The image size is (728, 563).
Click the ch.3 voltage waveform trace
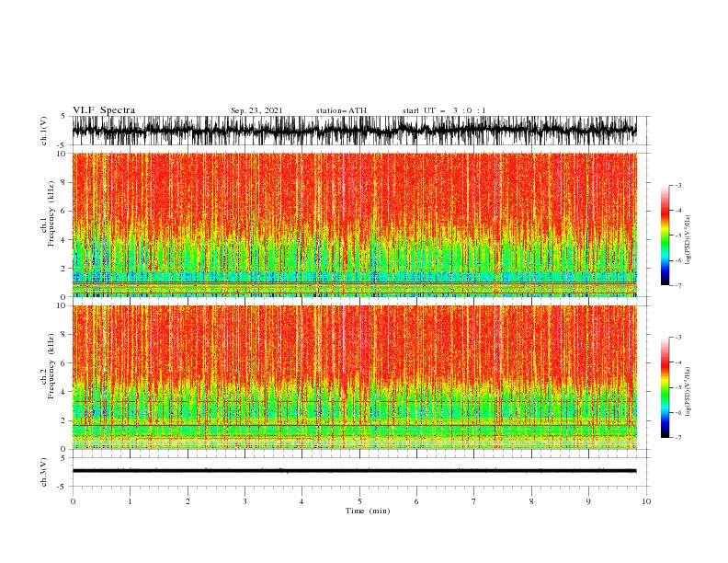point(354,471)
